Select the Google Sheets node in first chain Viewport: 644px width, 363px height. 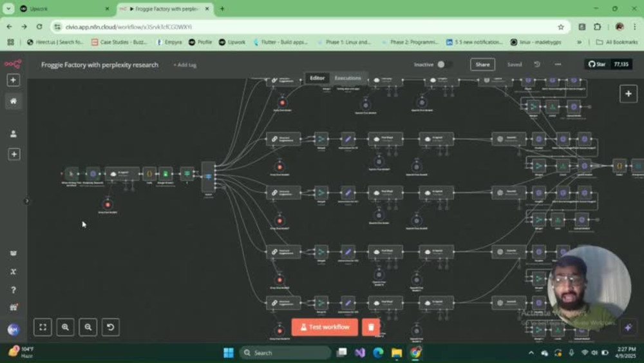pyautogui.click(x=166, y=174)
